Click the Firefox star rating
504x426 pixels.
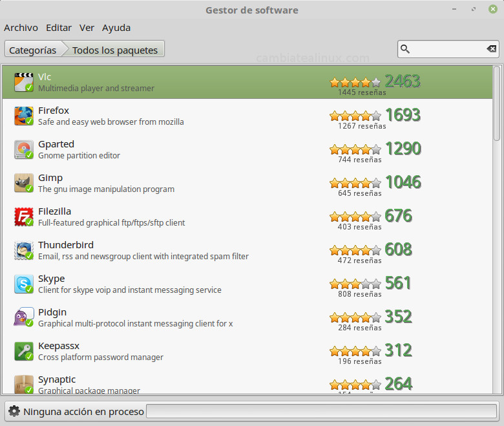[x=355, y=116]
